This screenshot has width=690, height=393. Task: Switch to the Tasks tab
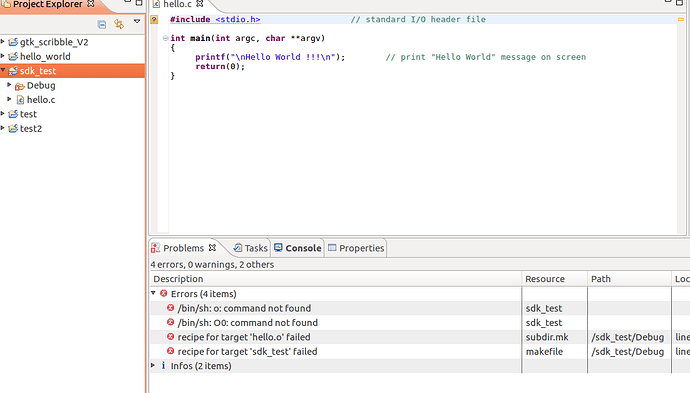pos(256,248)
